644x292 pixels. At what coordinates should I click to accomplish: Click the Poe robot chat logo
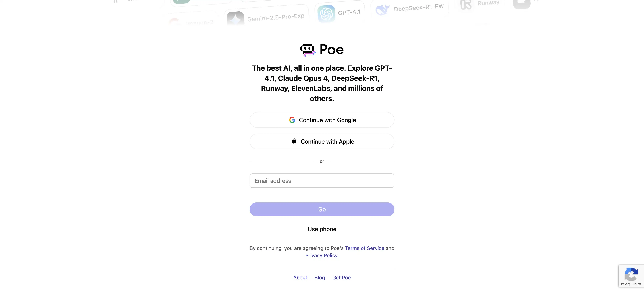pyautogui.click(x=308, y=50)
